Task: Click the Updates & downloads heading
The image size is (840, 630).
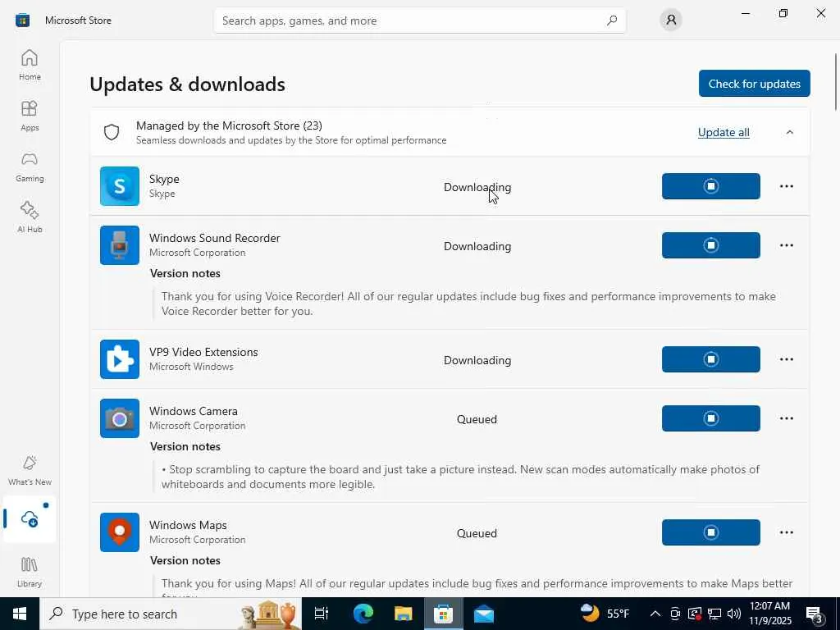Action: [x=188, y=84]
